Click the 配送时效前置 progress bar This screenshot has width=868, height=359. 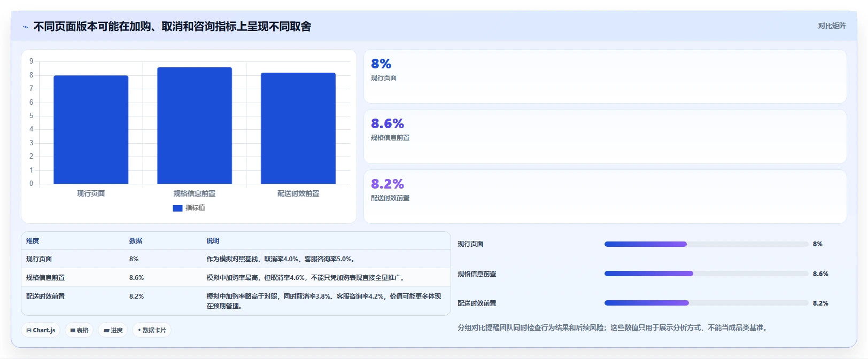pyautogui.click(x=706, y=303)
